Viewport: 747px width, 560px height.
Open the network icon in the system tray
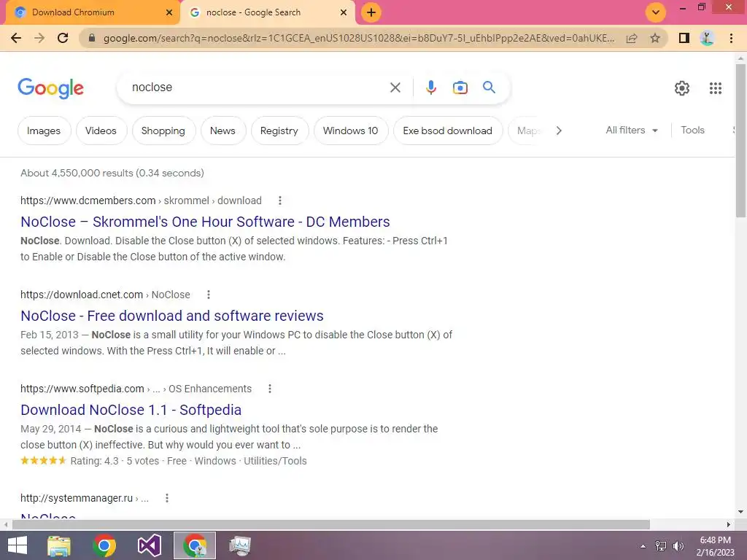tap(661, 546)
